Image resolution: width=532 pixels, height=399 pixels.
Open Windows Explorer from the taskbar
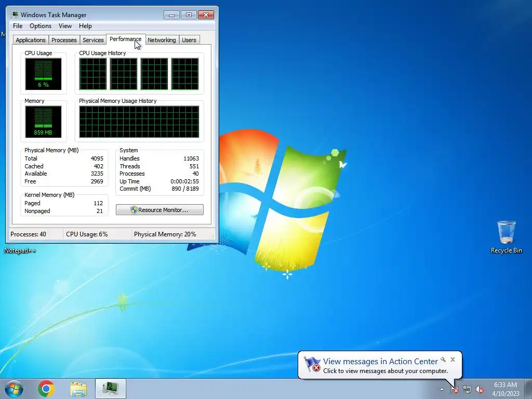tap(78, 389)
